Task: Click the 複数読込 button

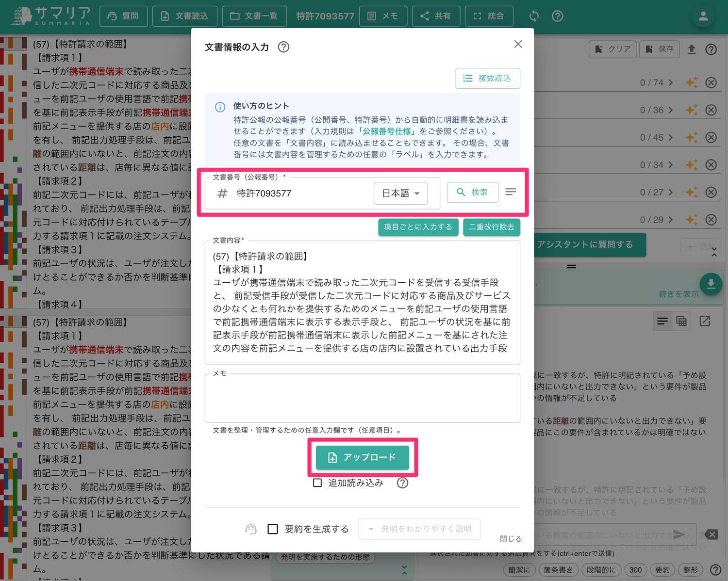Action: tap(488, 79)
